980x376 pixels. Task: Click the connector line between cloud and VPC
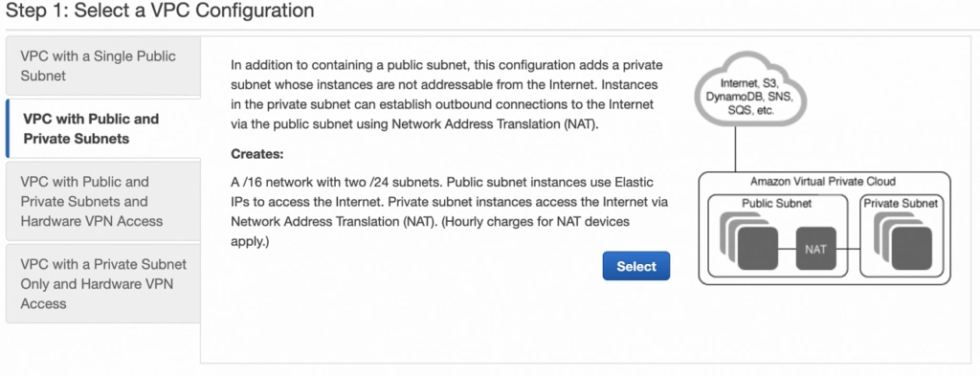pyautogui.click(x=736, y=150)
